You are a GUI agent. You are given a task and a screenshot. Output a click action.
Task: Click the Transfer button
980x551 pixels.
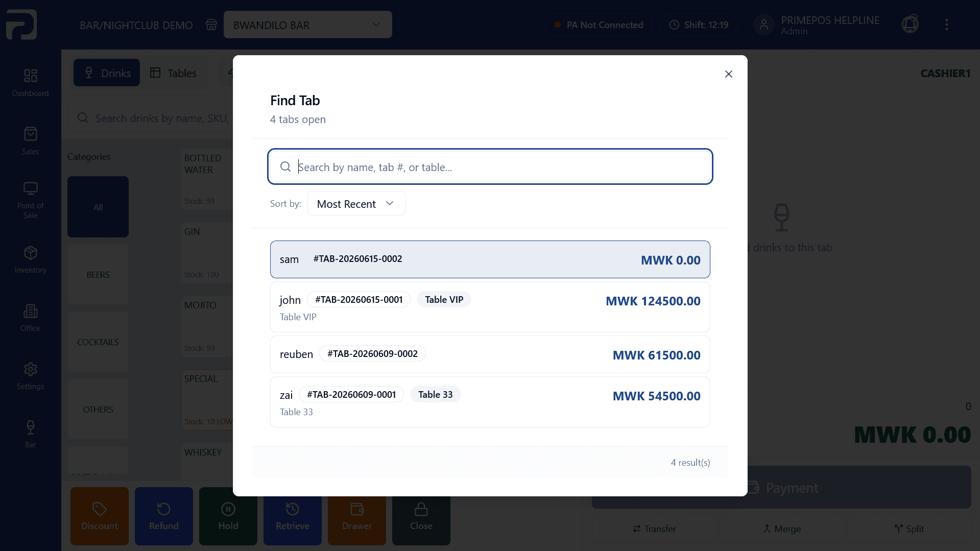point(654,529)
